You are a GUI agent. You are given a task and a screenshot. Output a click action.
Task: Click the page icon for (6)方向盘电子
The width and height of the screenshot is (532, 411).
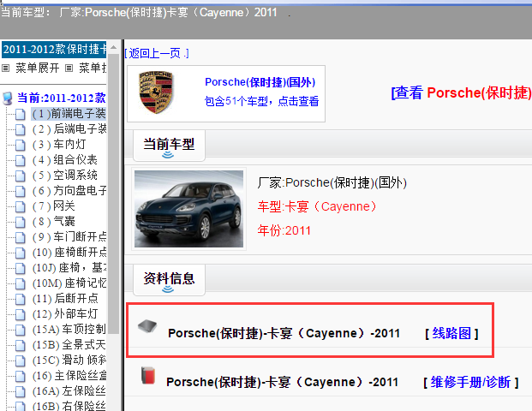click(x=21, y=191)
